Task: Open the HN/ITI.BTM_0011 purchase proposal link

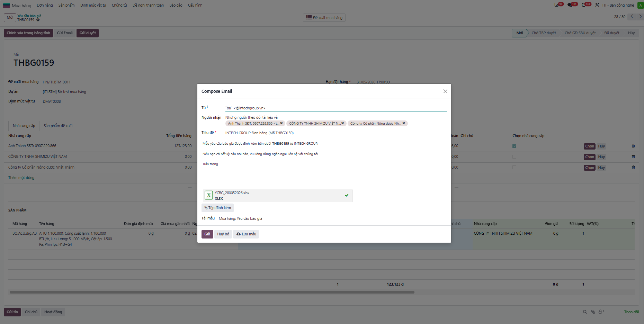Action: tap(56, 82)
